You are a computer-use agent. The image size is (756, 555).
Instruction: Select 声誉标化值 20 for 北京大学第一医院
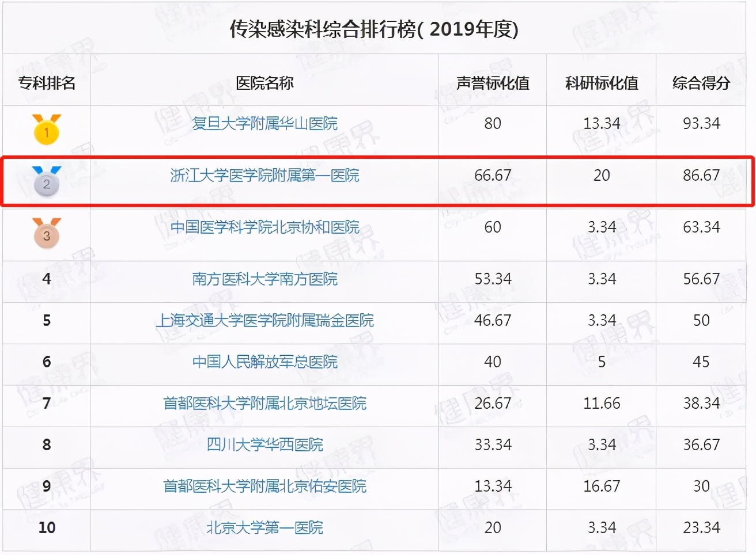493,527
